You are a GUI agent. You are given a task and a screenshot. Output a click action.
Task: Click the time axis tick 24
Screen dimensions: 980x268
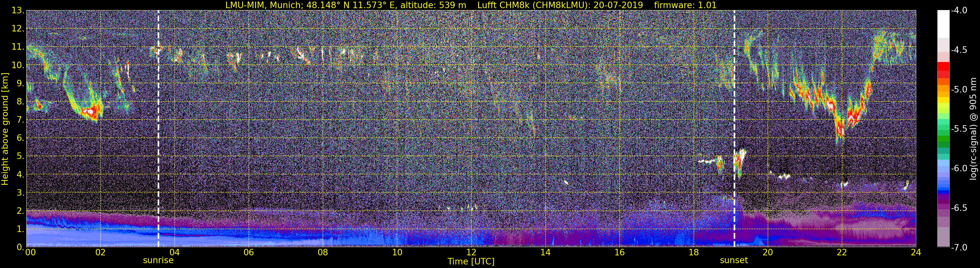[916, 252]
